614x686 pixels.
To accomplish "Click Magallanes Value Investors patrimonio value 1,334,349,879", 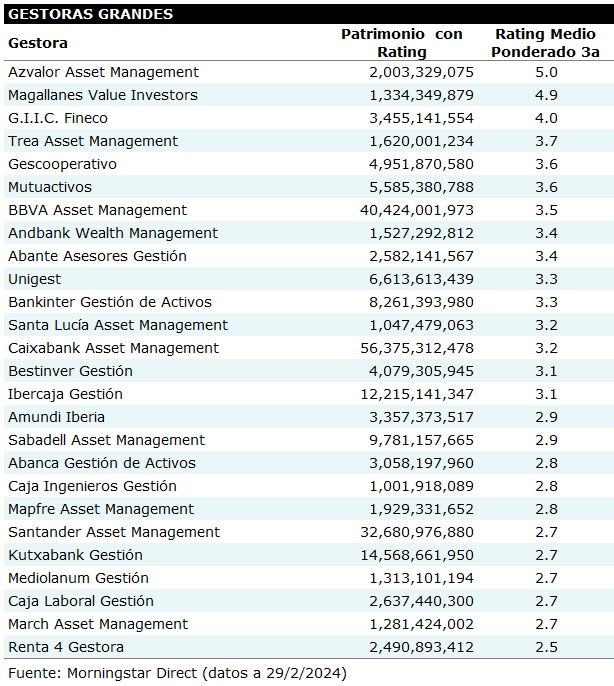I will 421,95.
